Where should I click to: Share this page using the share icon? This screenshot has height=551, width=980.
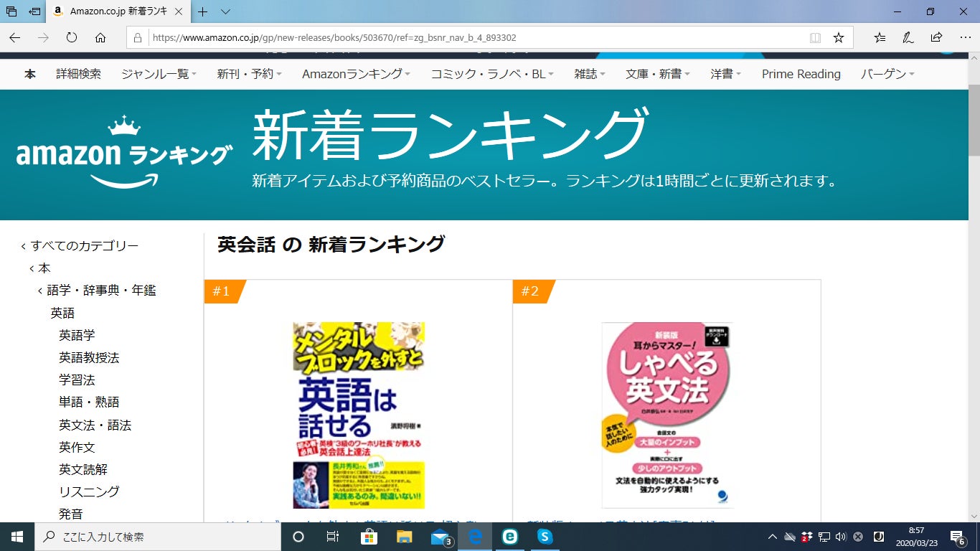[x=936, y=38]
